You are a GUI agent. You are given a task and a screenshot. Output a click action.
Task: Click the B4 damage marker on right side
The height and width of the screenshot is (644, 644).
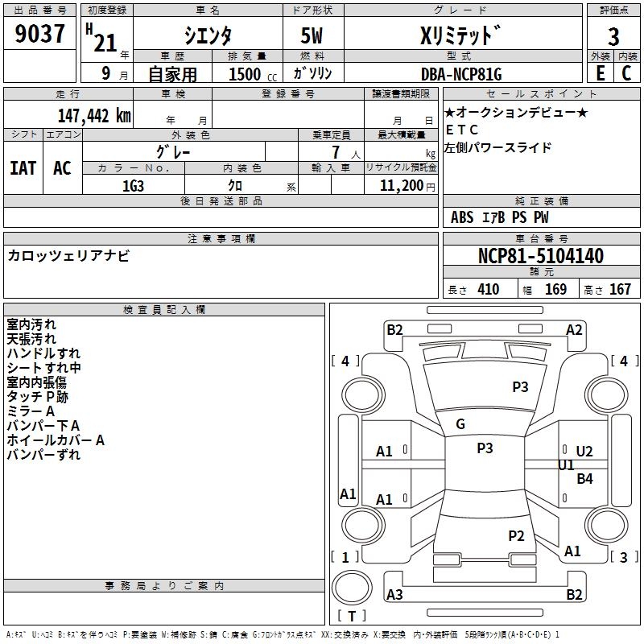pyautogui.click(x=584, y=478)
